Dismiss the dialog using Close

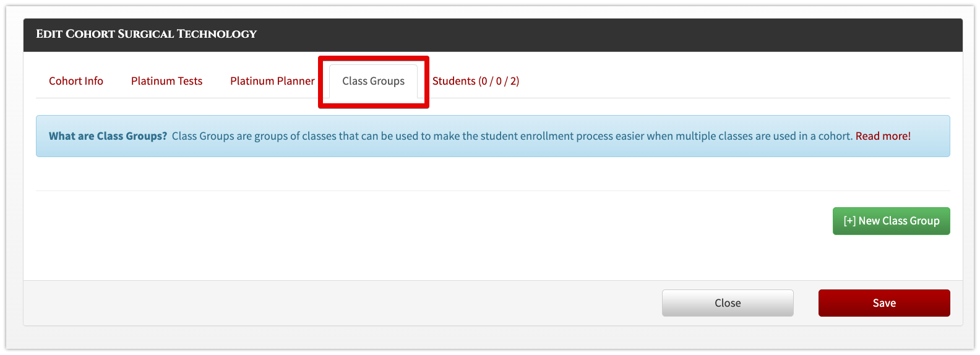point(728,303)
